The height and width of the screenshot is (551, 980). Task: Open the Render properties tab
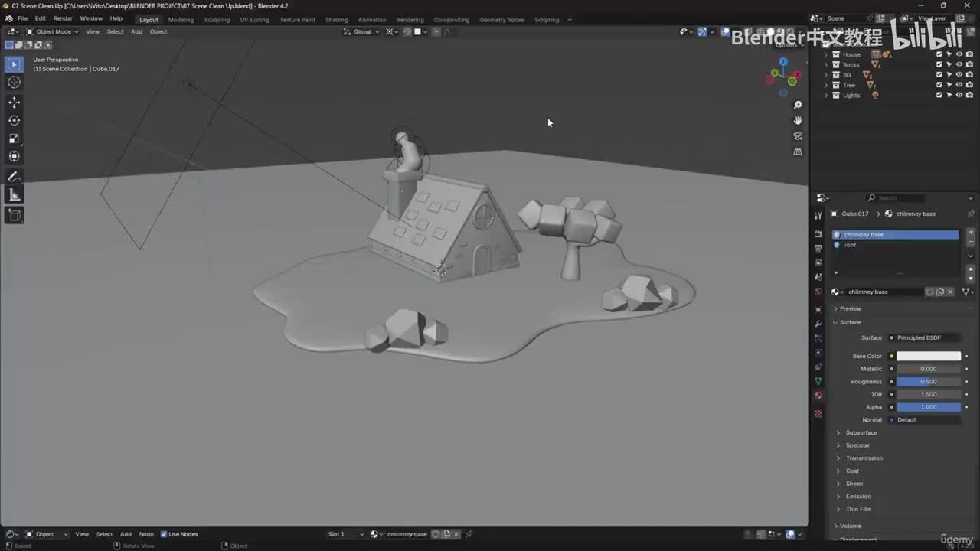coord(818,234)
